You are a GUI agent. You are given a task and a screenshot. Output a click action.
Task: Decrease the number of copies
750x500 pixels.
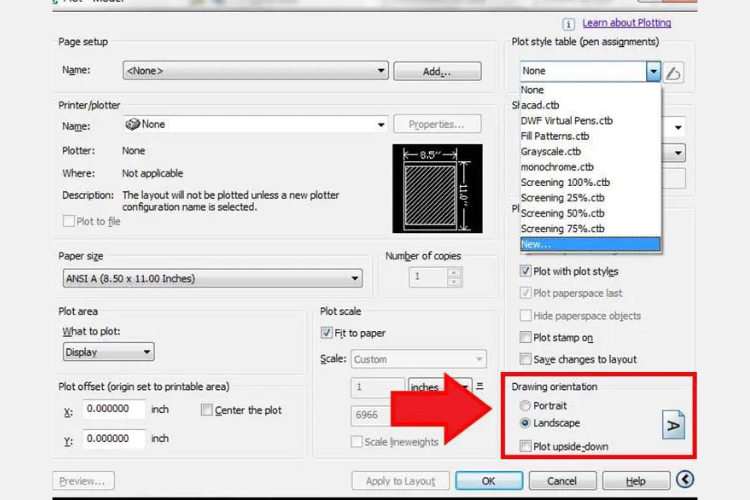coord(454,282)
